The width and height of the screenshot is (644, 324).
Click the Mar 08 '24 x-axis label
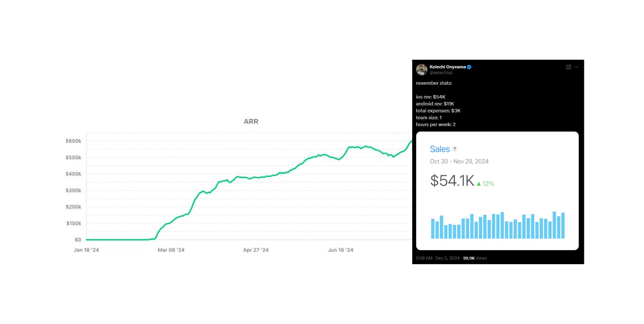pos(171,250)
